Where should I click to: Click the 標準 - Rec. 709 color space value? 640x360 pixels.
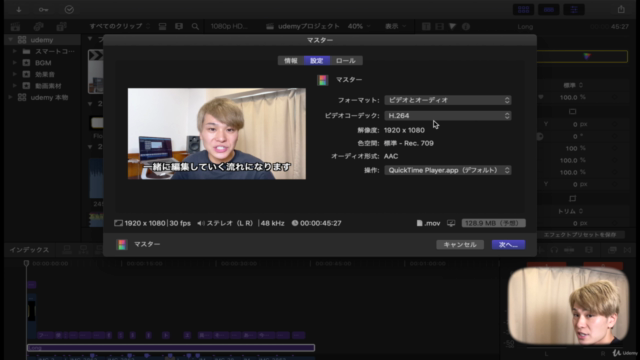[x=409, y=143]
